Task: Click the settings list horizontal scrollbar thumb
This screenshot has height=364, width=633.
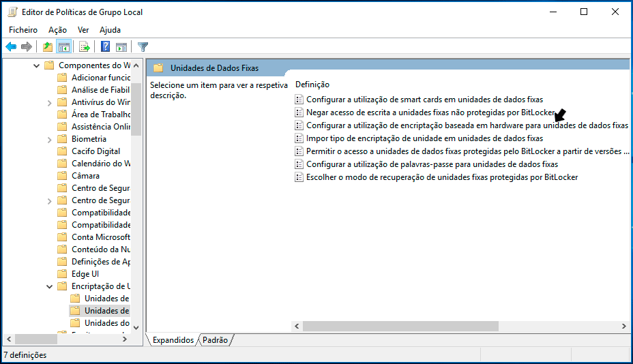Action: (x=400, y=326)
